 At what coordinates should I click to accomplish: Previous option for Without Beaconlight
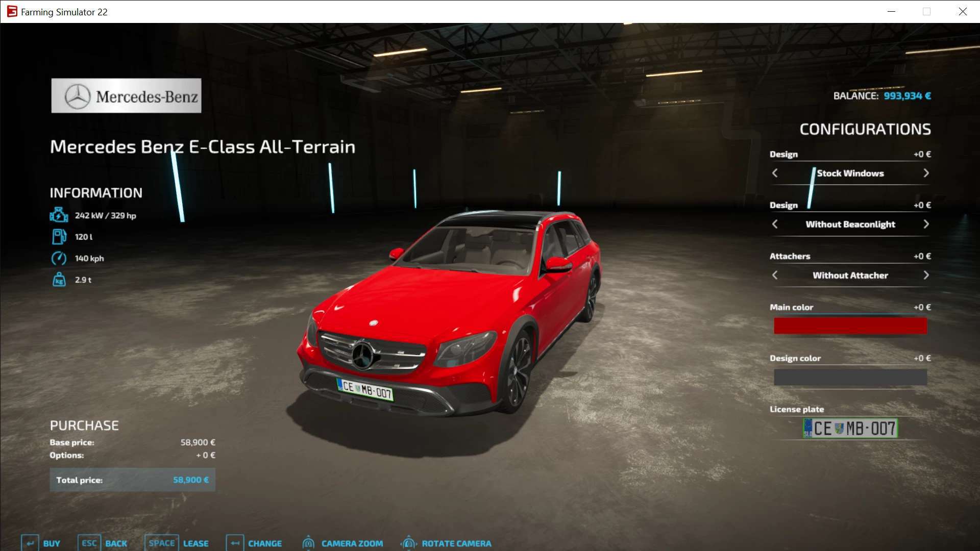pyautogui.click(x=775, y=224)
